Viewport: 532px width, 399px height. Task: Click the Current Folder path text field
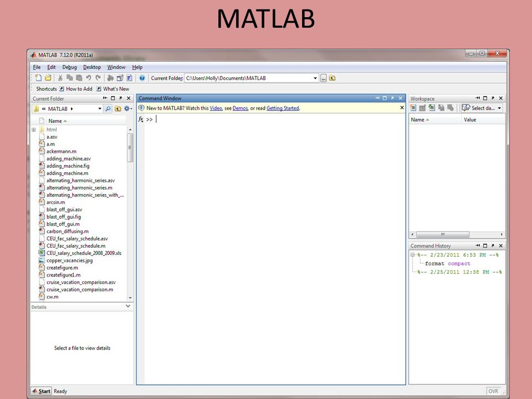(249, 78)
